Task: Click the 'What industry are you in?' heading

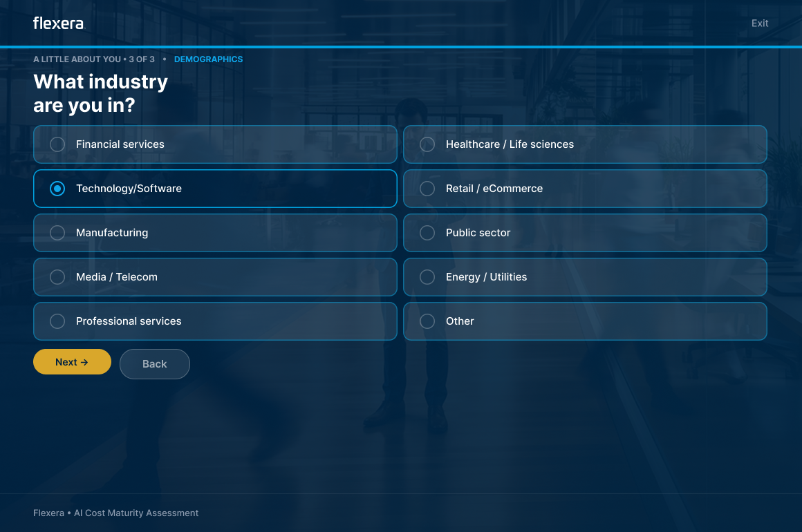Action: point(100,93)
